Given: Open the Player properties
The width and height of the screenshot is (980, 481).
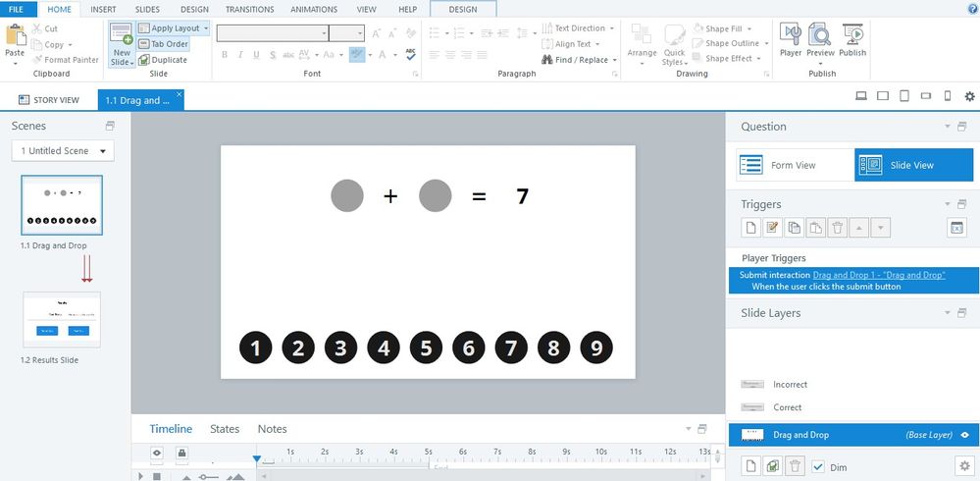Looking at the screenshot, I should 791,40.
